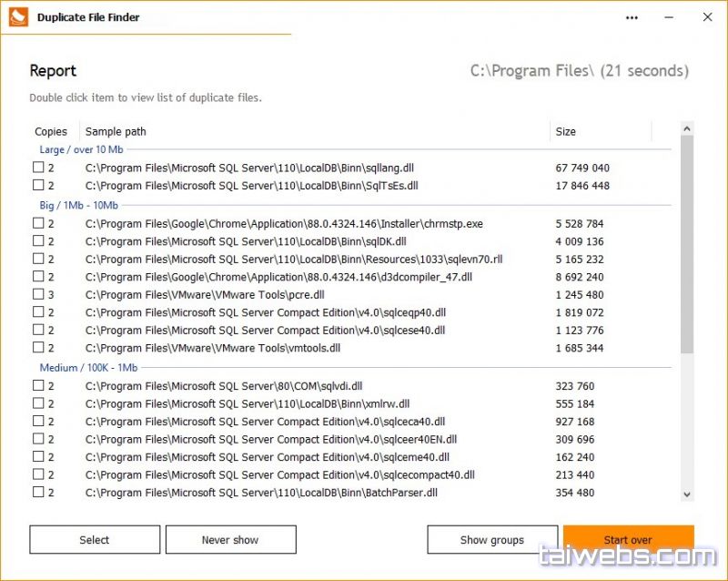728x581 pixels.
Task: Close the Duplicate File Finder window
Action: pos(707,17)
